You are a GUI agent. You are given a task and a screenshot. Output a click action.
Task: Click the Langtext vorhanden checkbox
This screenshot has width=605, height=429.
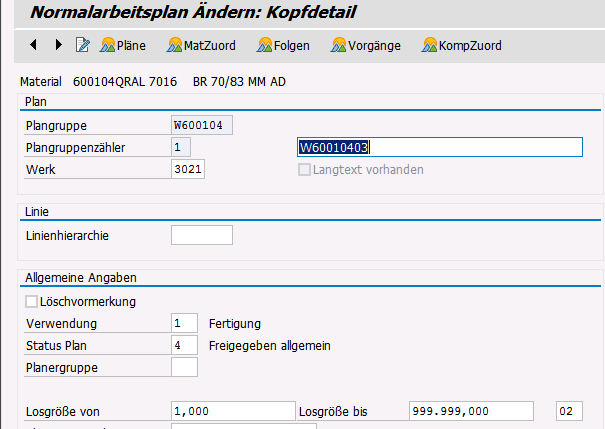point(304,170)
